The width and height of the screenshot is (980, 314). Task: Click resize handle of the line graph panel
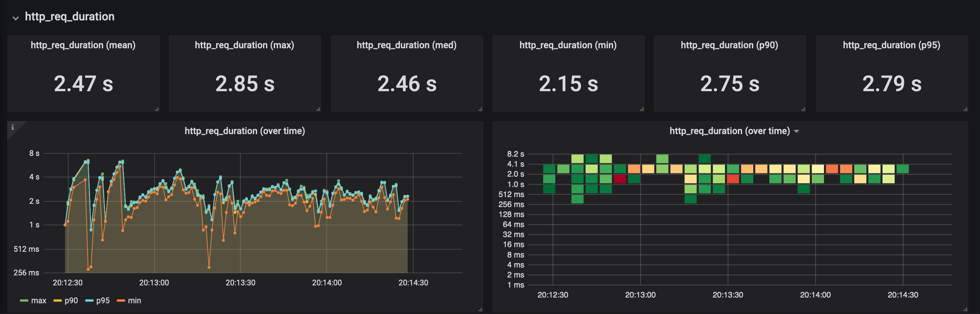point(480,309)
